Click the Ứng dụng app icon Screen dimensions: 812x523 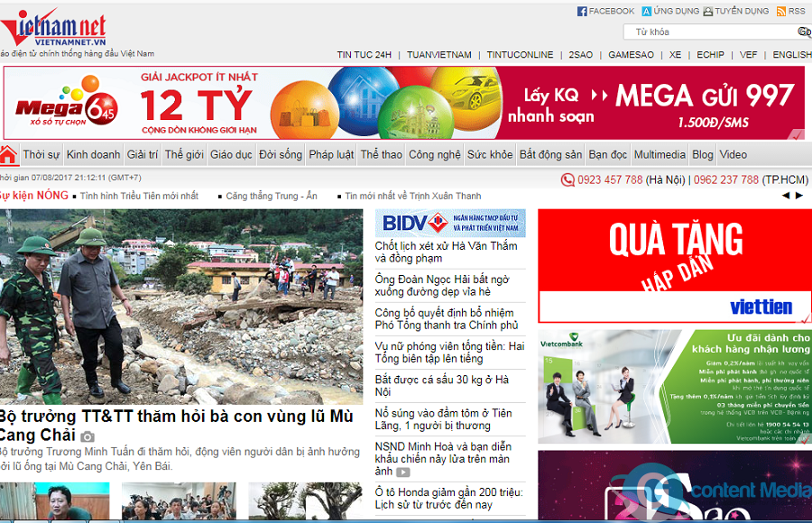coord(647,12)
